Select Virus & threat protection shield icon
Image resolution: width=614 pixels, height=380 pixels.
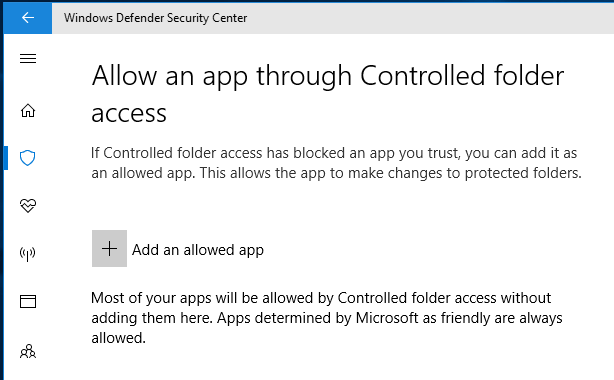[28, 158]
